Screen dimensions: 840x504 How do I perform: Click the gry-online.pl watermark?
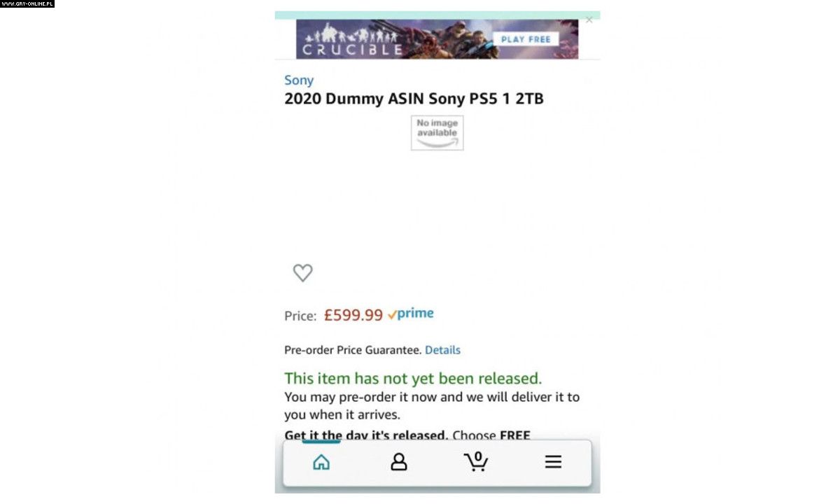click(x=27, y=4)
